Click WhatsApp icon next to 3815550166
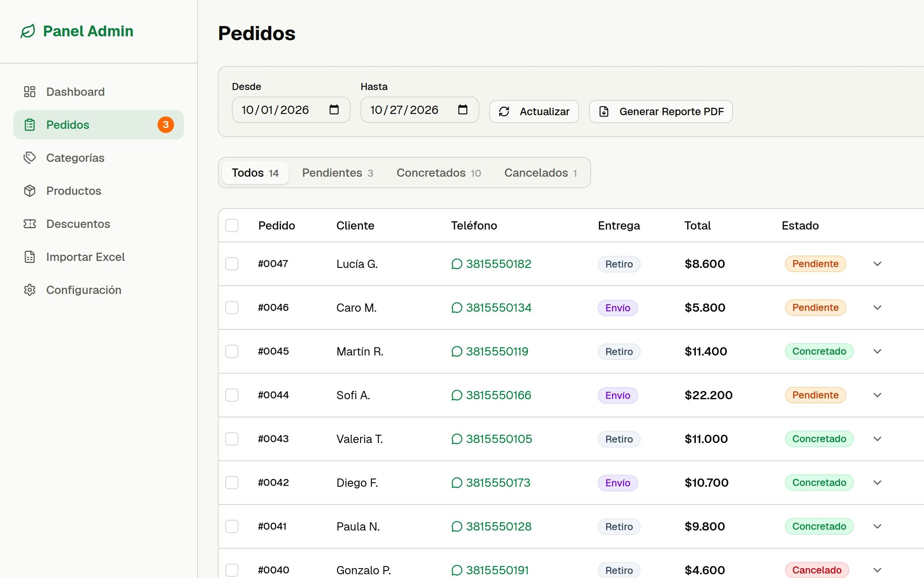The height and width of the screenshot is (578, 924). point(457,395)
